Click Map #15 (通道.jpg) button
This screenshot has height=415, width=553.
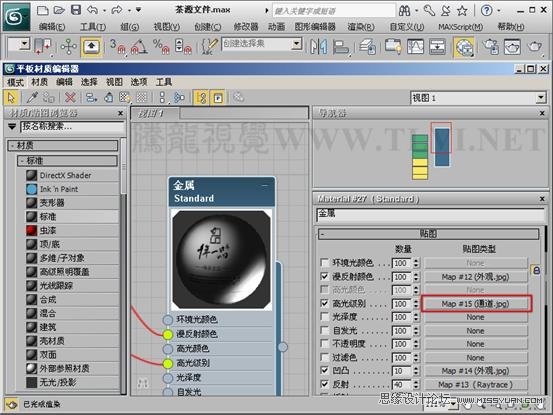(x=476, y=304)
